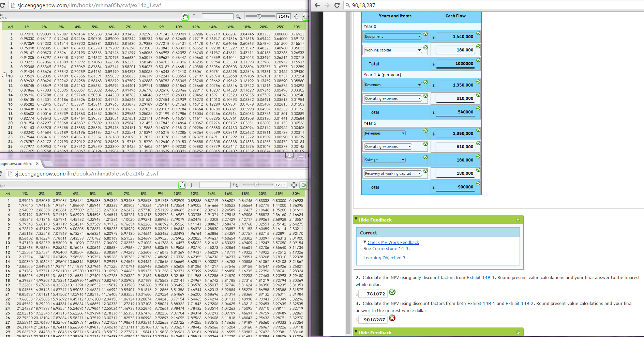This screenshot has height=337, width=644.
Task: Click search icon in right window address bar
Action: click(x=348, y=5)
